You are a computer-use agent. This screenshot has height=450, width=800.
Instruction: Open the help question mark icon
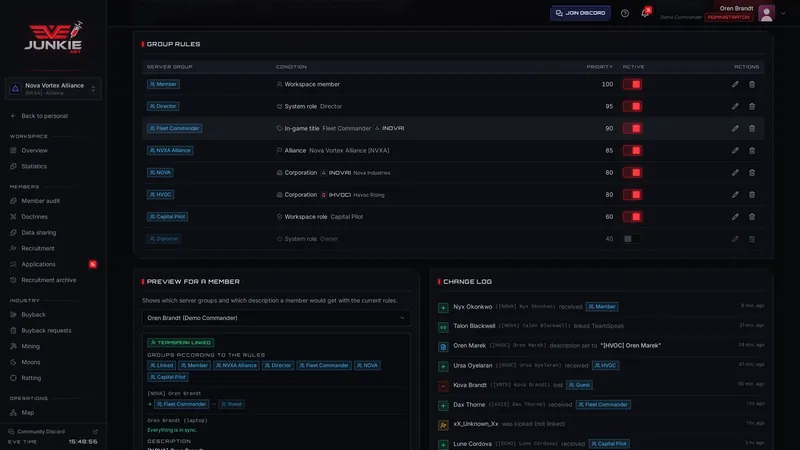coord(625,13)
